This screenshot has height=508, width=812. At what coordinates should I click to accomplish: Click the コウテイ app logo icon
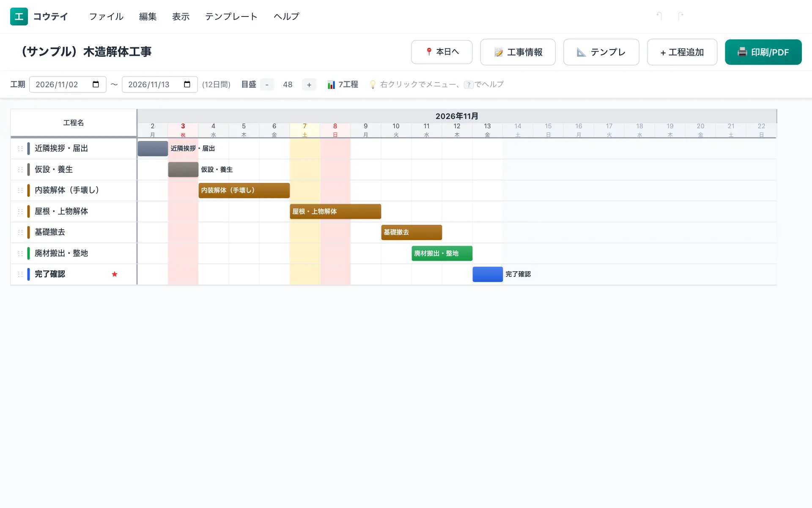click(x=19, y=17)
